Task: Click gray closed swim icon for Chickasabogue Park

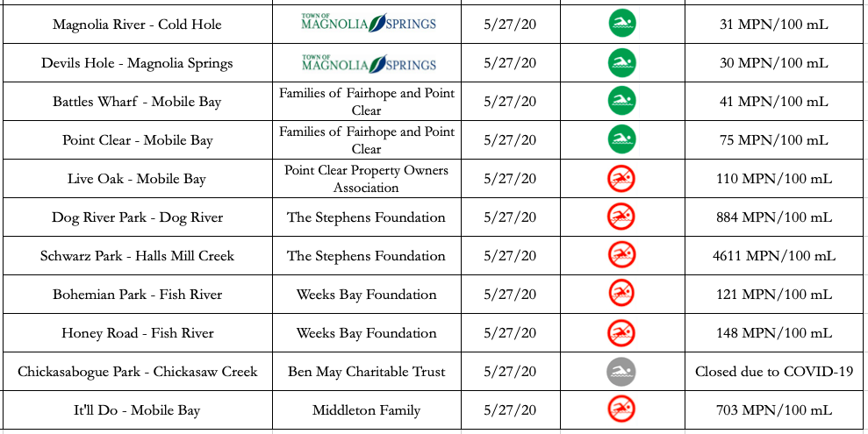Action: 621,372
